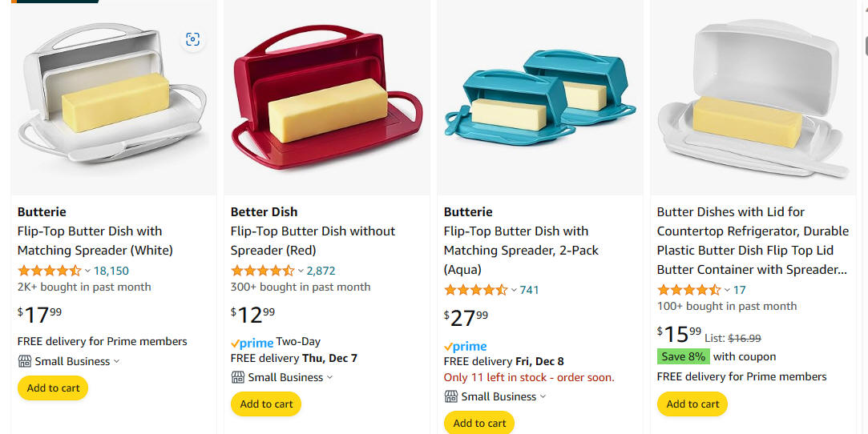This screenshot has width=868, height=434.
Task: Click star rating of the 17-review butter dish
Action: tap(689, 290)
